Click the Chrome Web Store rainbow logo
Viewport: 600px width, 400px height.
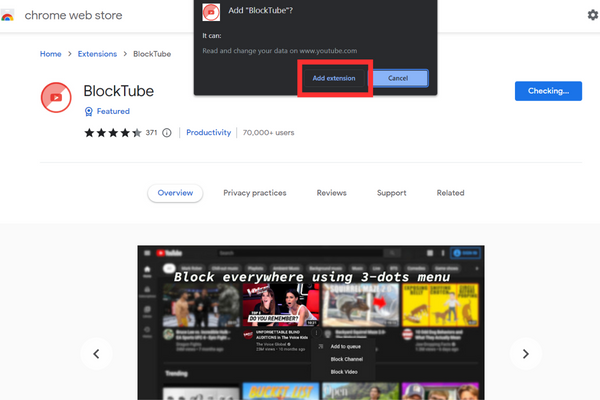(x=7, y=16)
